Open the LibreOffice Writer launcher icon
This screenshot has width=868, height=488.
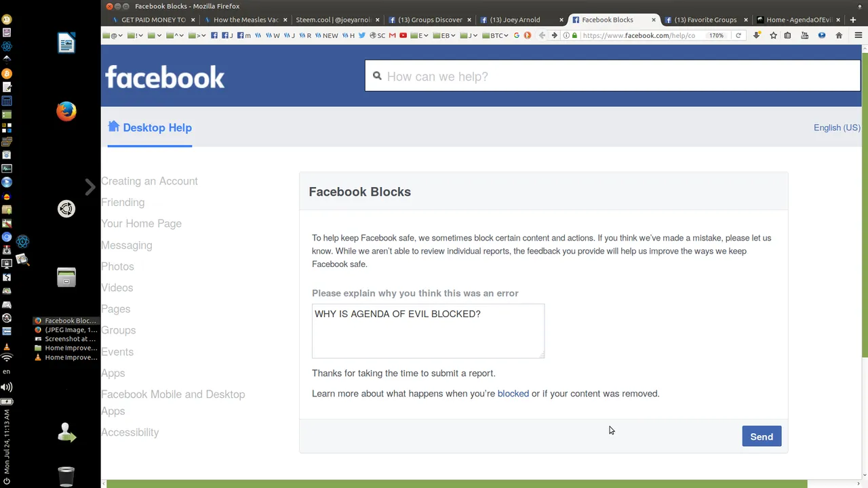(66, 43)
